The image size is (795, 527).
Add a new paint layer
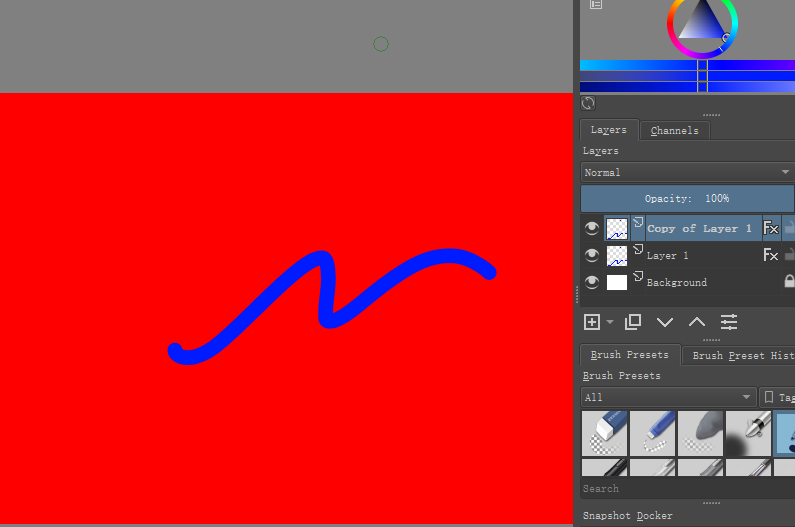click(x=592, y=322)
